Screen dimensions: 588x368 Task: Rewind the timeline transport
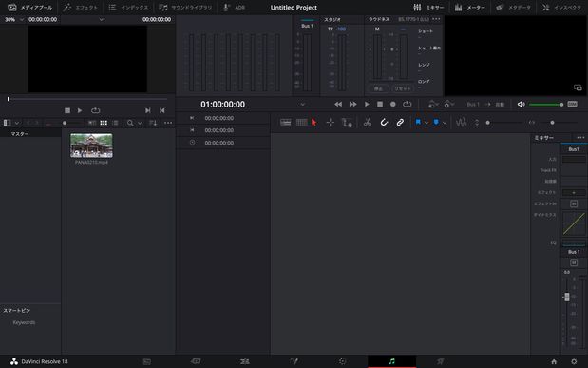[x=338, y=104]
